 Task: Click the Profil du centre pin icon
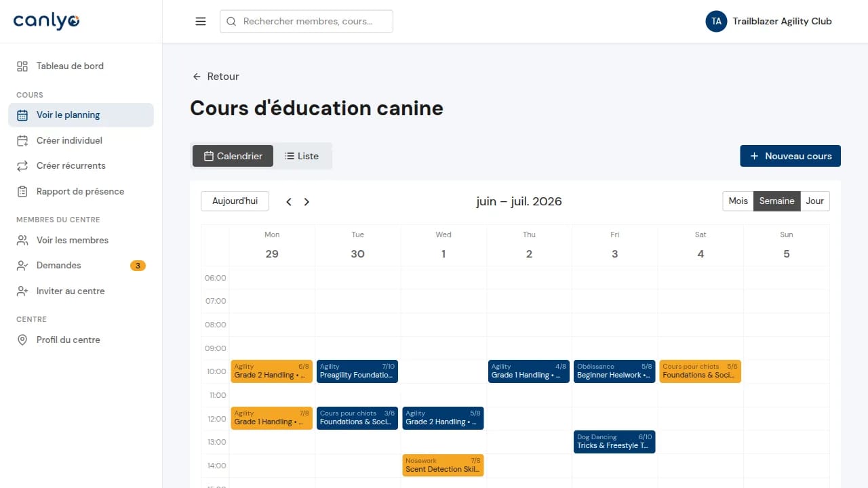(22, 340)
